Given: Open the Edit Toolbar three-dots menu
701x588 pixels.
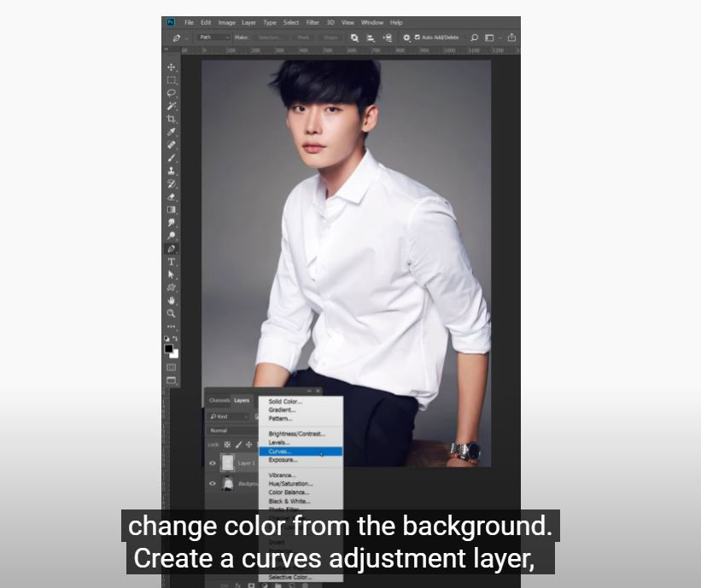Looking at the screenshot, I should click(x=172, y=327).
